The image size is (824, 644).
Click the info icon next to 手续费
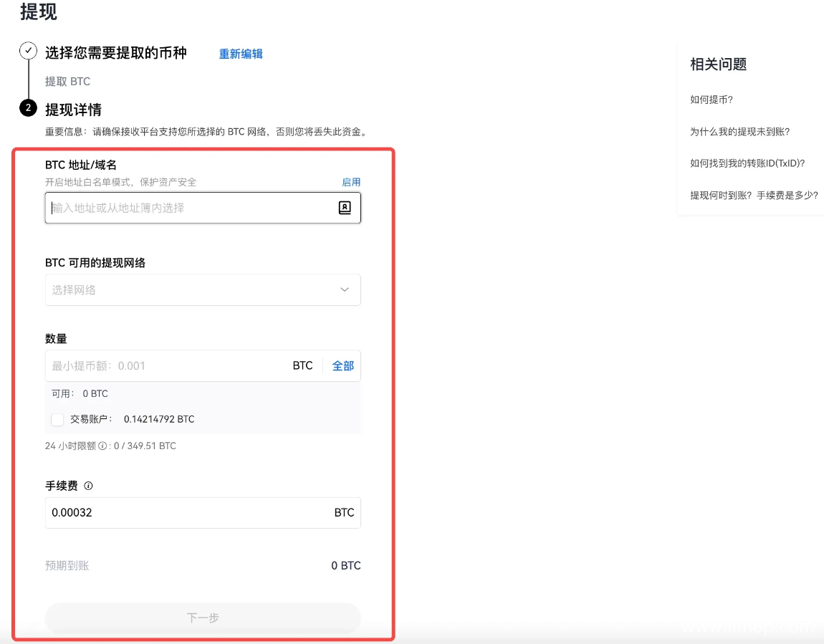pyautogui.click(x=89, y=486)
